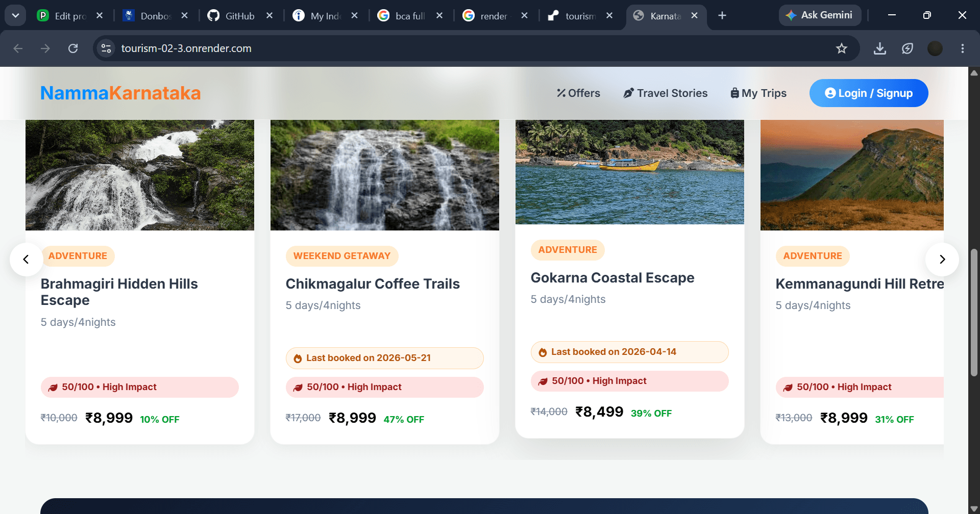
Task: Open the Kemmanagundi hill image
Action: coord(852,175)
